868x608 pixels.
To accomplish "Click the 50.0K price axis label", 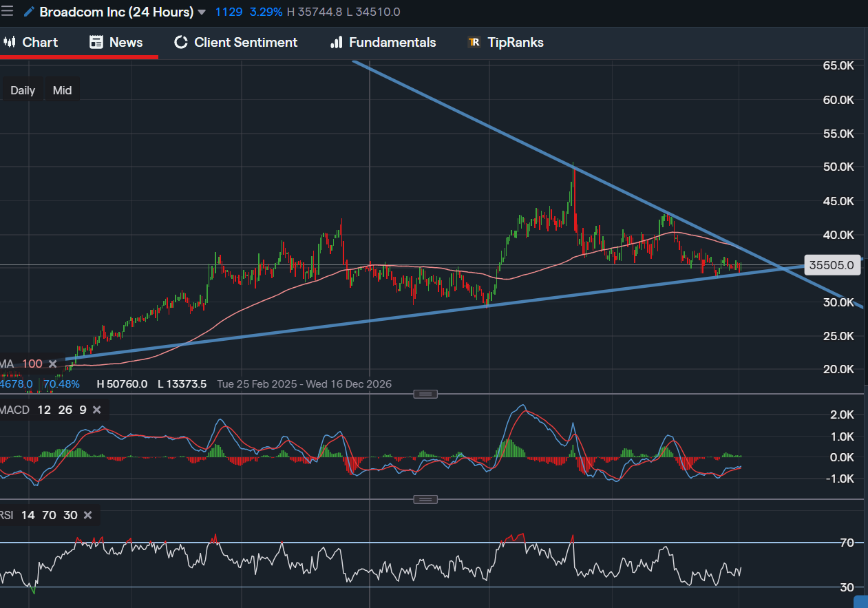I will [838, 167].
